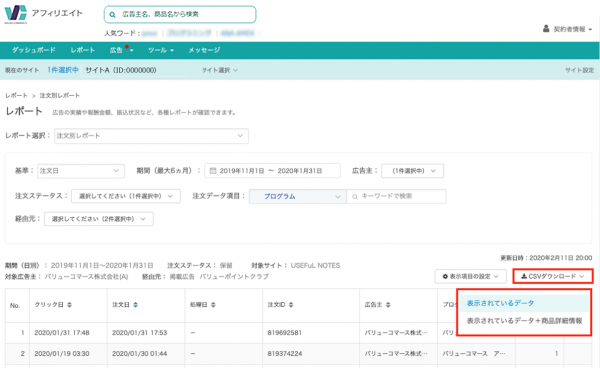Open the レポート navigation item

coord(83,50)
